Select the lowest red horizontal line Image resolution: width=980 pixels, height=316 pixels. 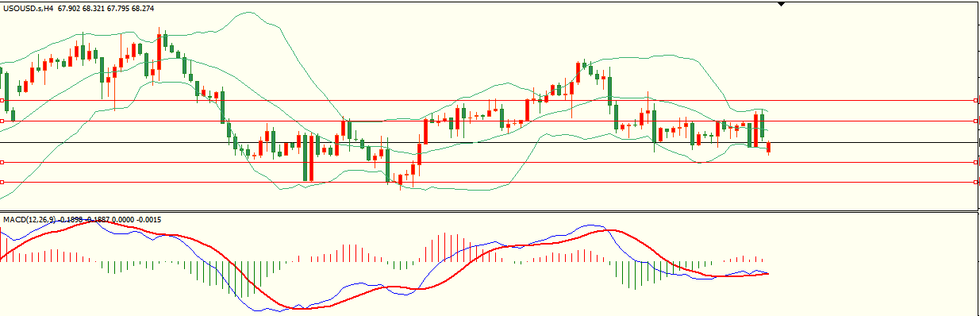488,182
